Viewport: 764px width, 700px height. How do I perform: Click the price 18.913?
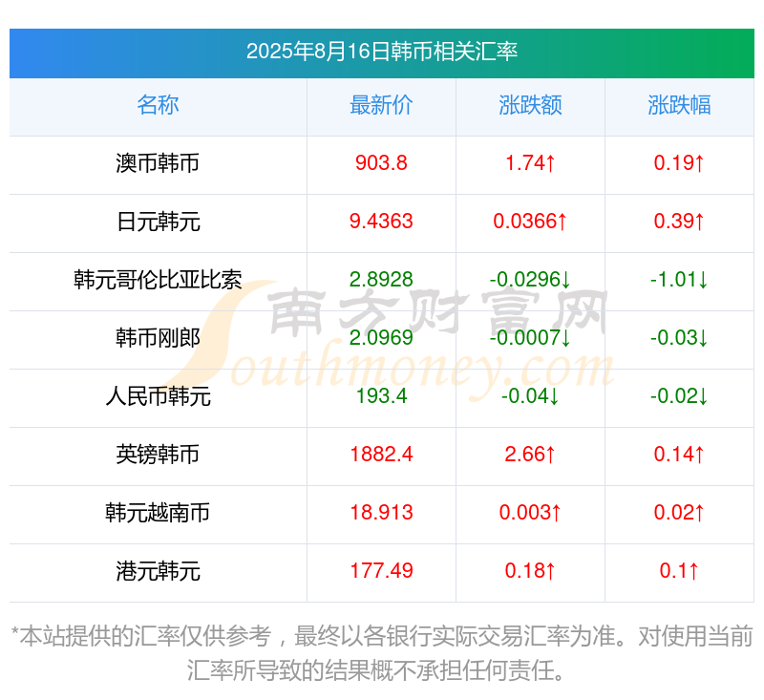pyautogui.click(x=381, y=513)
